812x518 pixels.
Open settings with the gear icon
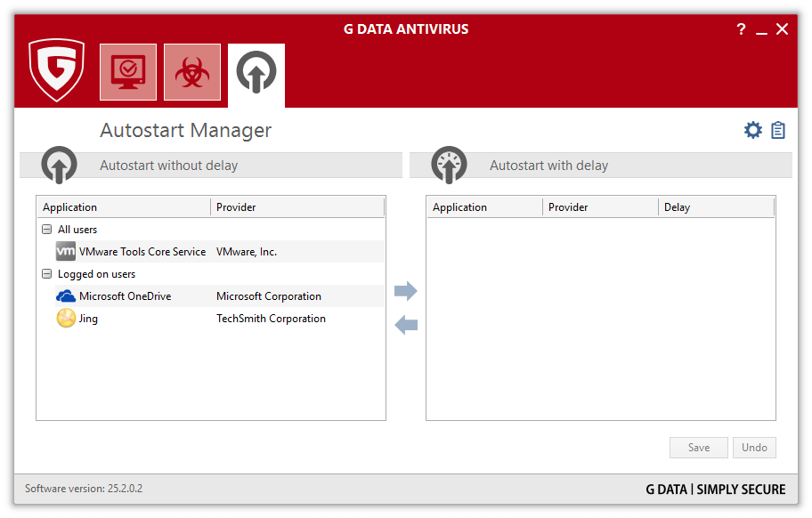tap(753, 130)
